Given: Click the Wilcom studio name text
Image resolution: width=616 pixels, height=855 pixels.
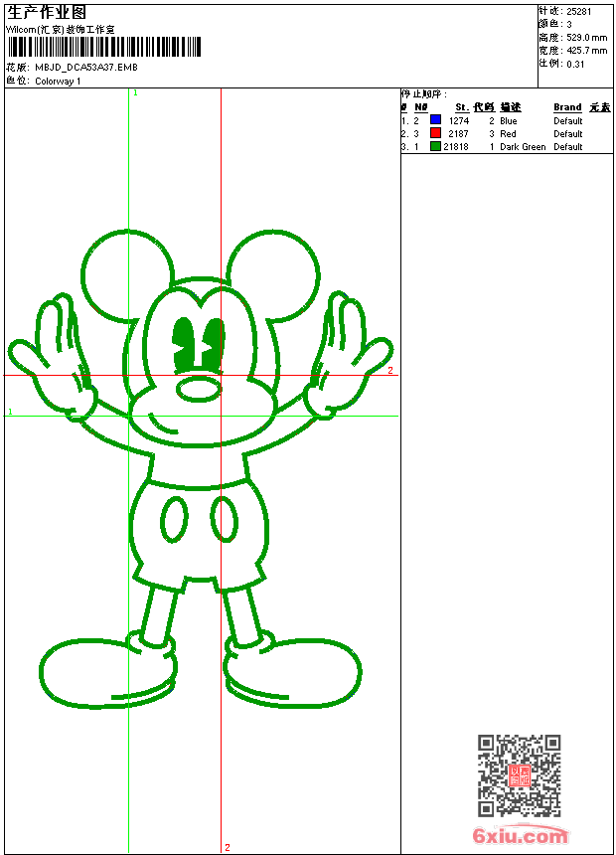Looking at the screenshot, I should click(x=61, y=30).
